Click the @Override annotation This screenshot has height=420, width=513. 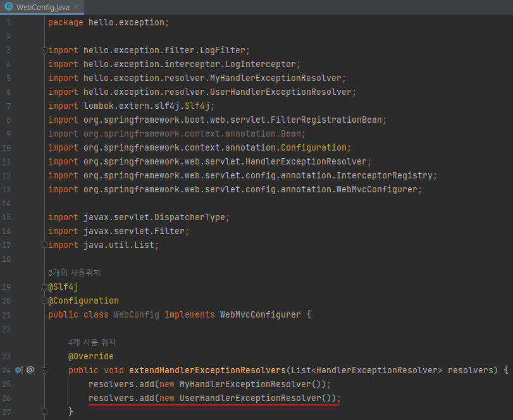91,356
